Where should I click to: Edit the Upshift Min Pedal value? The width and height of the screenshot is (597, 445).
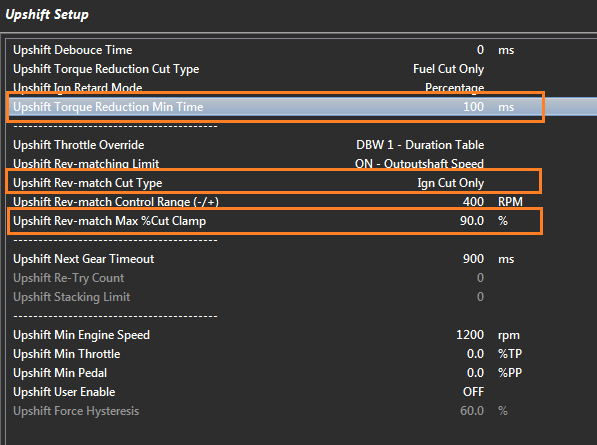tap(476, 373)
